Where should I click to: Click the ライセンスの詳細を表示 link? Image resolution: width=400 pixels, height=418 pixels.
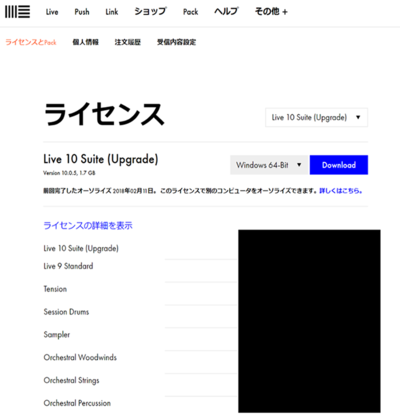coord(88,226)
